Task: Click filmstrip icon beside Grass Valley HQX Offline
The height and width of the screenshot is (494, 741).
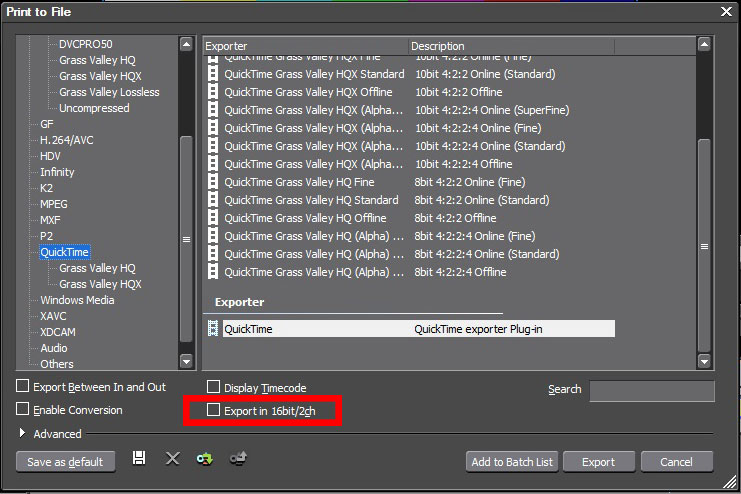Action: click(213, 92)
